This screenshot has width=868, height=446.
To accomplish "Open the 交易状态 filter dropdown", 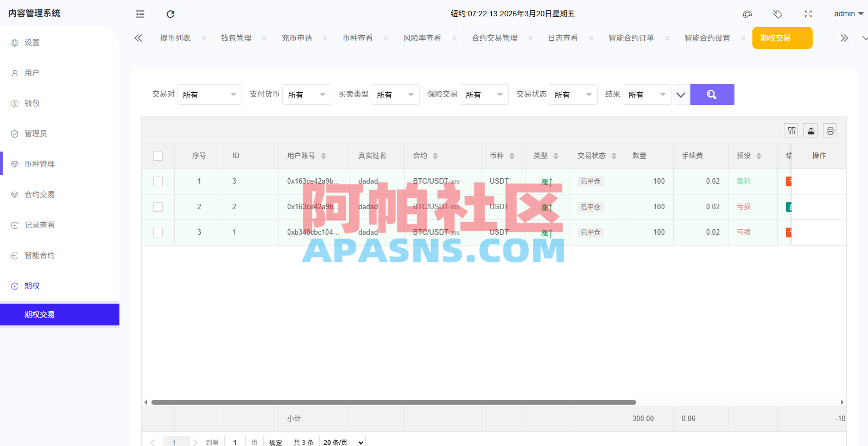I will [x=573, y=95].
